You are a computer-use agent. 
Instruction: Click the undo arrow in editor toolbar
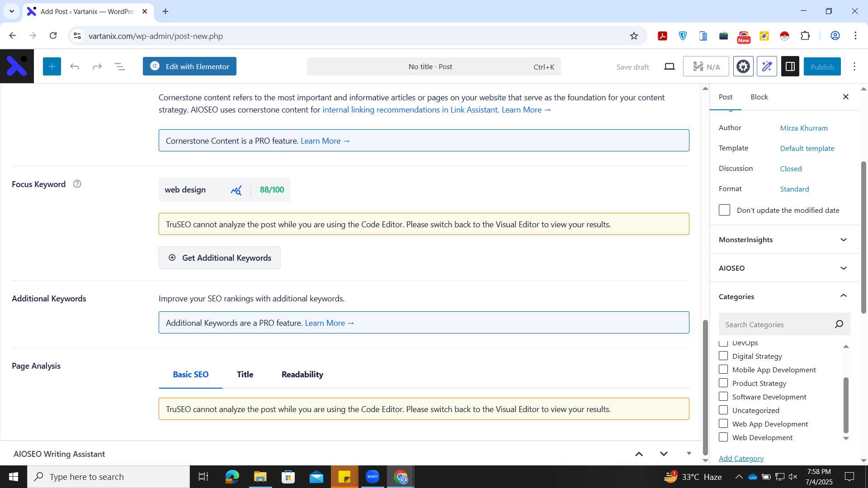(x=75, y=67)
